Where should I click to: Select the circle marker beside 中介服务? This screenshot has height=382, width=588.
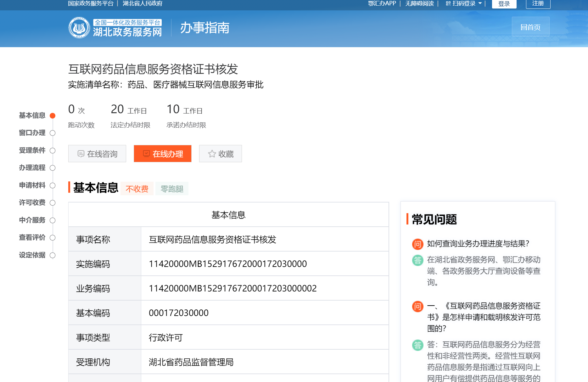tap(53, 220)
